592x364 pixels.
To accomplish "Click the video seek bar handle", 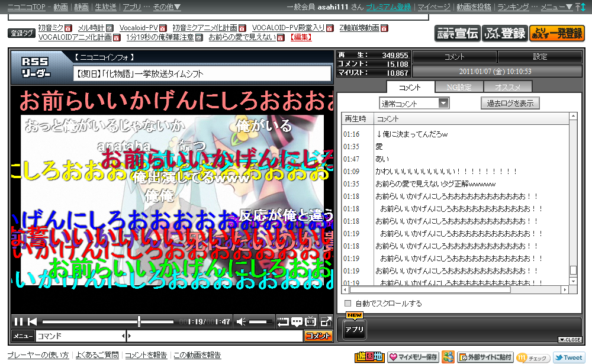I will [x=139, y=322].
